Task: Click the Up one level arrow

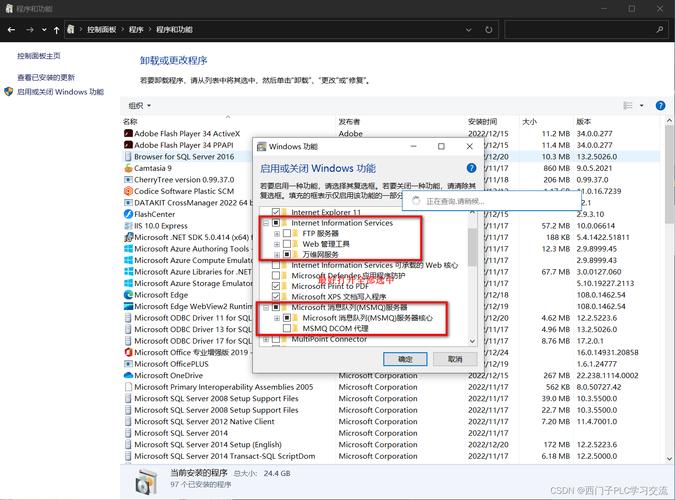Action: click(x=56, y=30)
